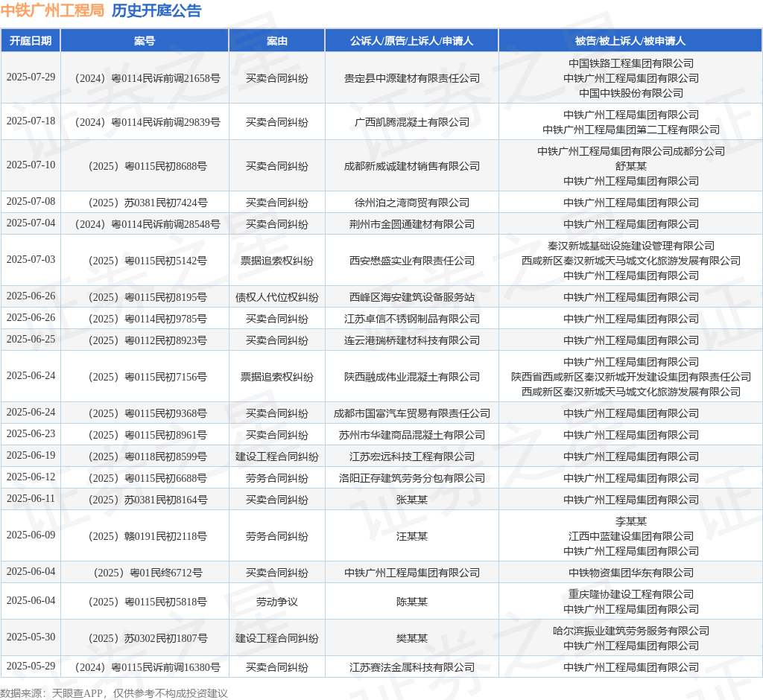Image resolution: width=763 pixels, height=700 pixels.
Task: Select plaintiff 江苏赛法金属科技有限公司
Action: click(411, 667)
